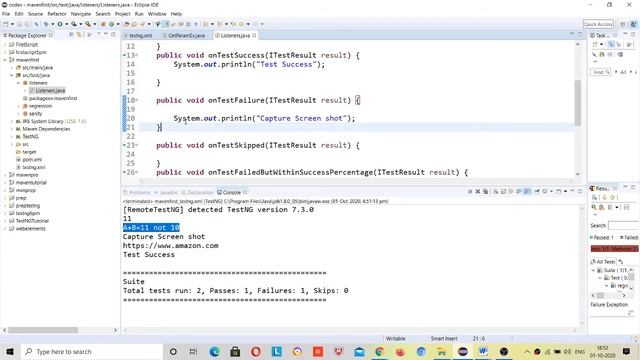The height and width of the screenshot is (360, 640).
Task: Close the Listeners.java editor tab
Action: click(254, 36)
